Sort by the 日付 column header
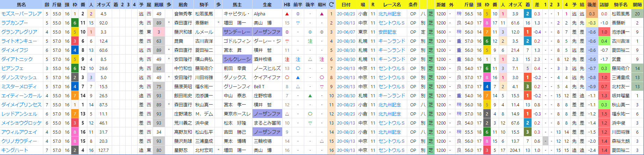The image size is (644, 155). tap(346, 5)
